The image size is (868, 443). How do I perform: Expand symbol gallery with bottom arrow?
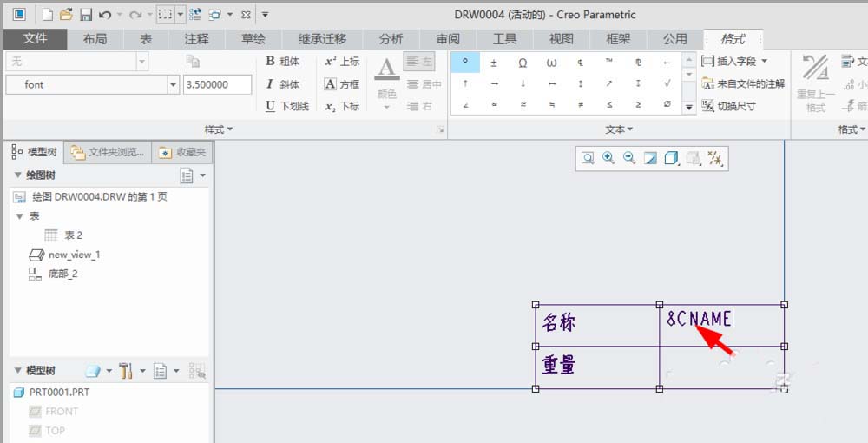point(688,108)
